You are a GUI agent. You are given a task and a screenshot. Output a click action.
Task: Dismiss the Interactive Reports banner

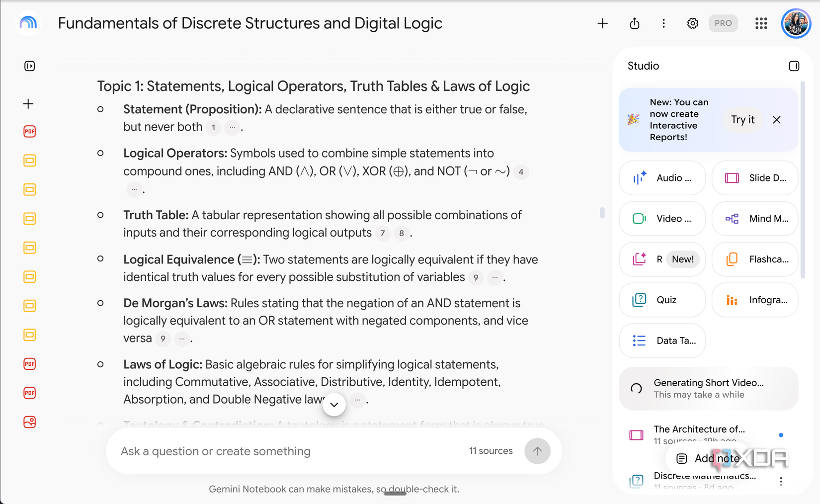click(x=777, y=120)
